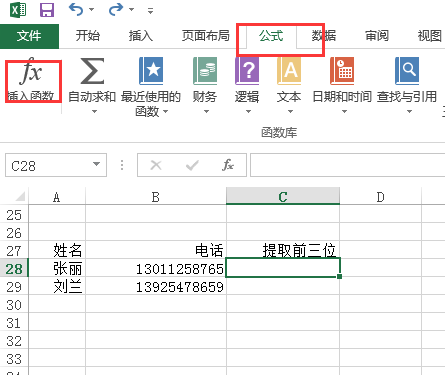This screenshot has width=445, height=375.
Task: Click the Excel application icon
Action: coord(18,10)
